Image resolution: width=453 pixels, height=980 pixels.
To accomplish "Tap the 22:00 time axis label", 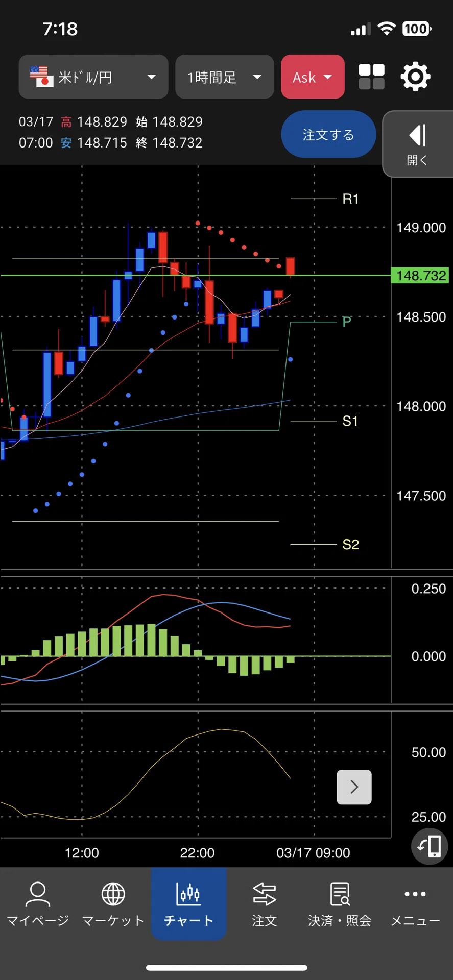I will pyautogui.click(x=197, y=853).
